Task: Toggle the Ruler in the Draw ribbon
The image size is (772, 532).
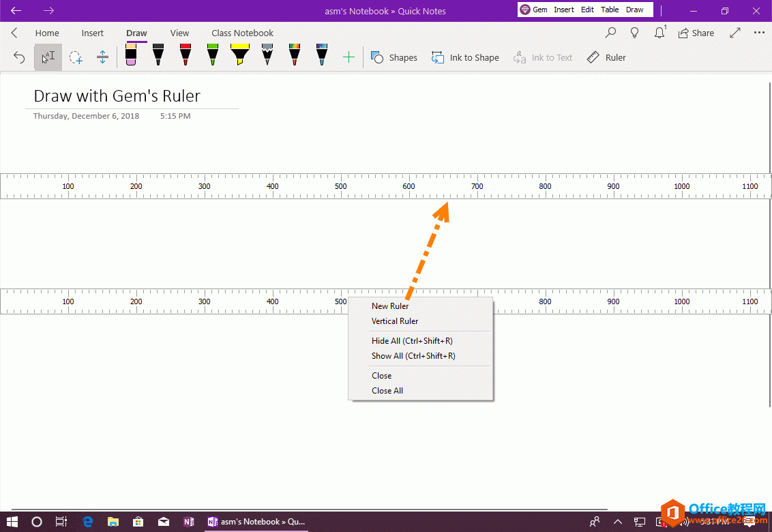Action: (606, 57)
